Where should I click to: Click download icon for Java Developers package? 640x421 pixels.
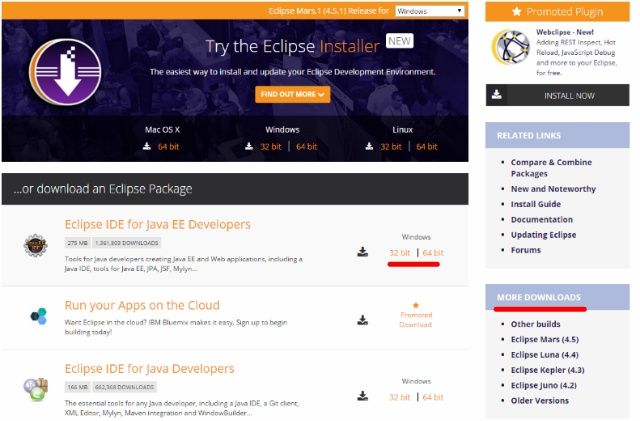pos(362,396)
